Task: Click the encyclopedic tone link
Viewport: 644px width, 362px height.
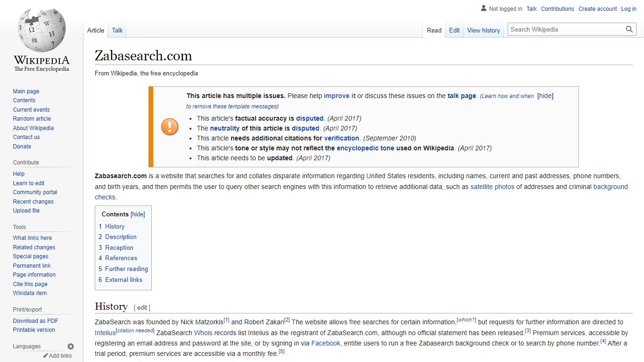Action: tap(365, 148)
